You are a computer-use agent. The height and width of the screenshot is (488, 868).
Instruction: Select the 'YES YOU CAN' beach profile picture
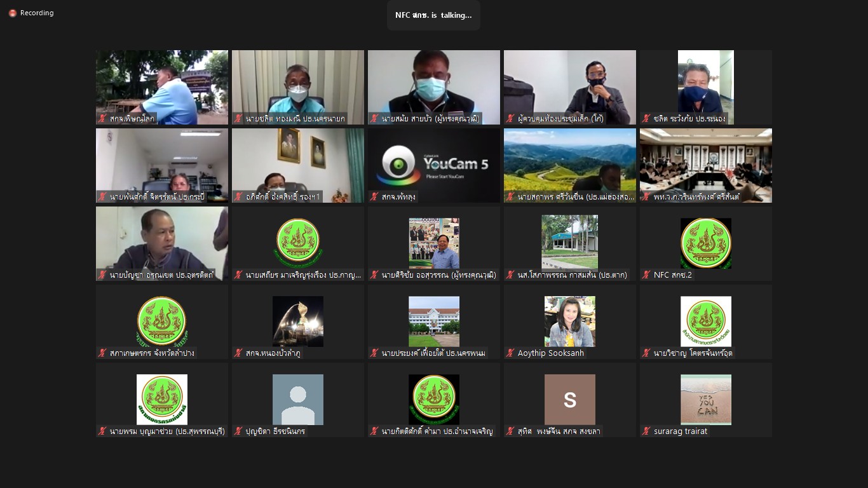[706, 400]
